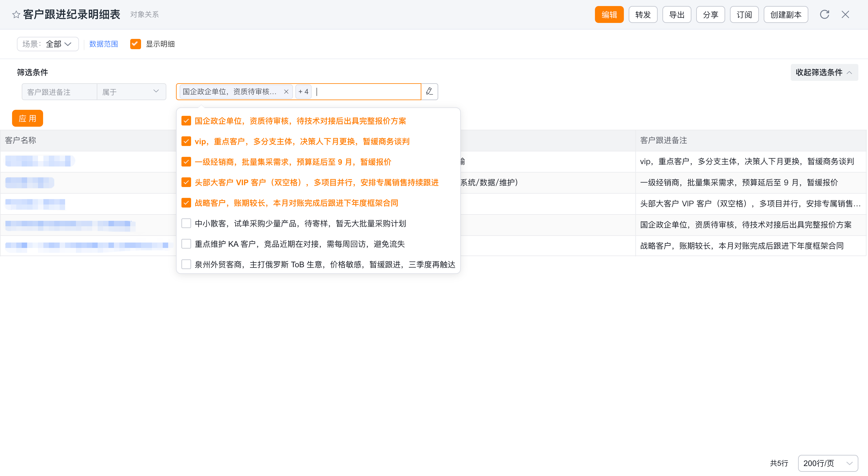
Task: Click the orange 编辑 button
Action: point(609,14)
